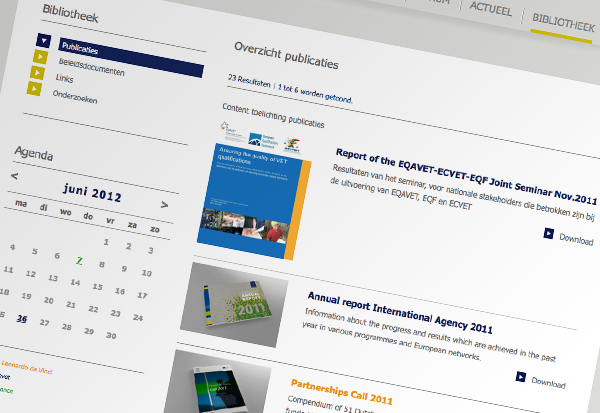Click the Leonardo da Vinci link
This screenshot has height=413, width=600.
[27, 367]
